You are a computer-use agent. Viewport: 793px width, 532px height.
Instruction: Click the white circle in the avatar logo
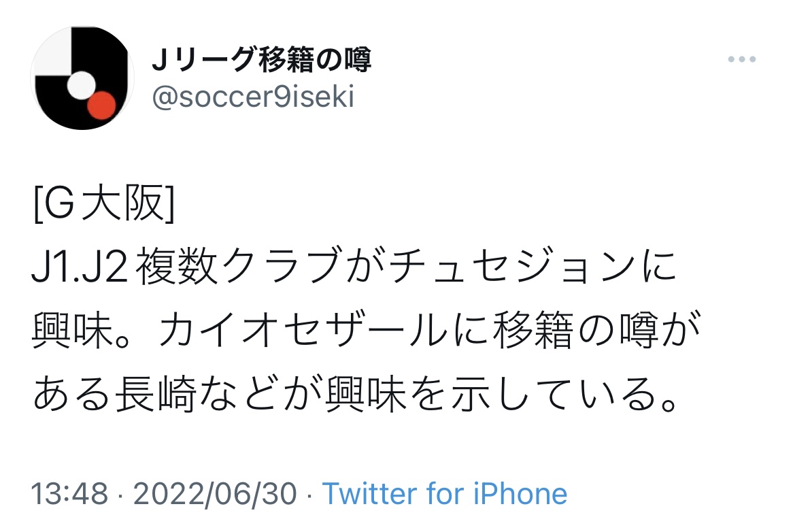click(x=82, y=84)
